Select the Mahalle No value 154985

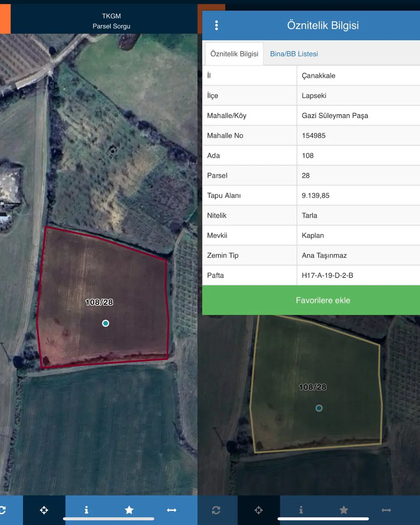[313, 136]
